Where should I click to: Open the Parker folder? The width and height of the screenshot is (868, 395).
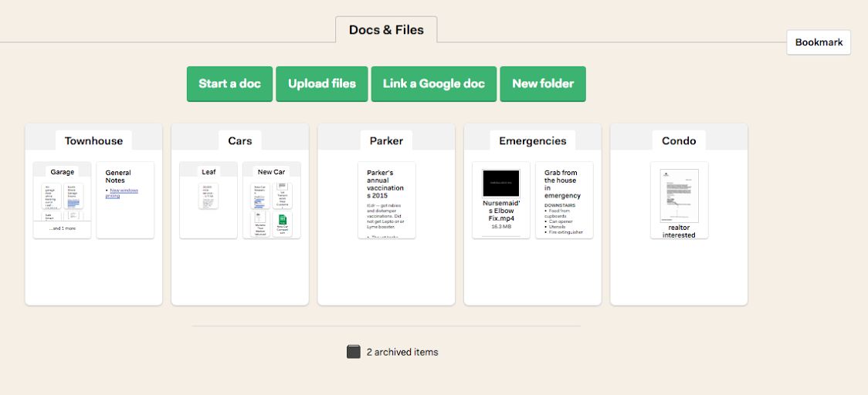click(386, 141)
